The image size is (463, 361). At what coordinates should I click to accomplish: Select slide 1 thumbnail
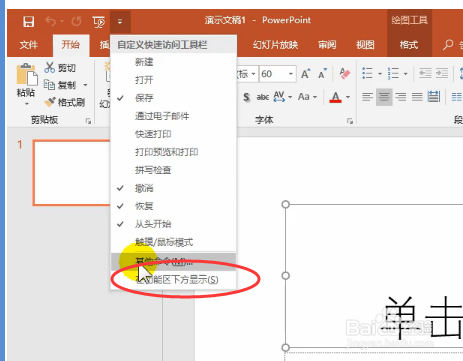[x=72, y=173]
